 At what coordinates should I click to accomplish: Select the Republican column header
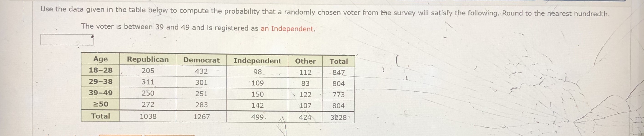click(x=148, y=60)
